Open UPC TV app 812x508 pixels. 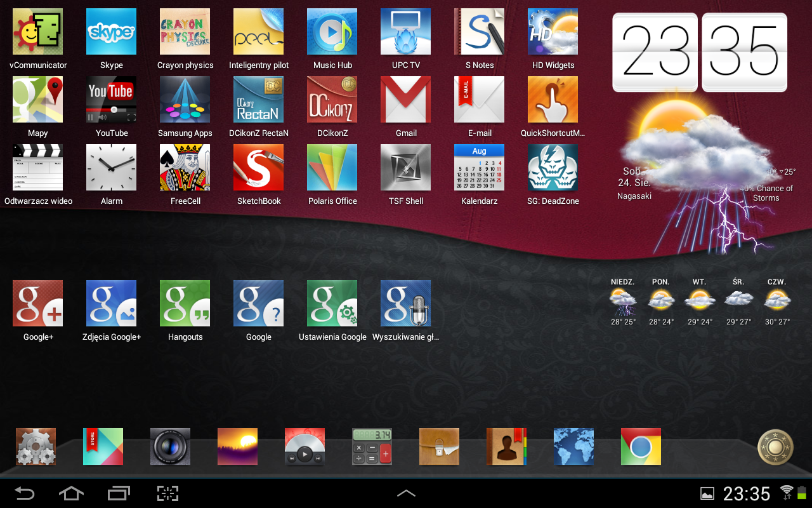tap(406, 32)
